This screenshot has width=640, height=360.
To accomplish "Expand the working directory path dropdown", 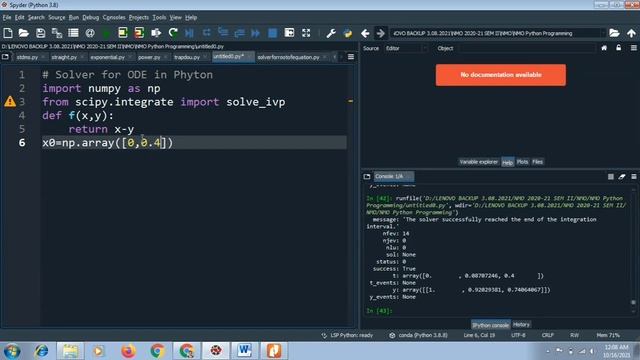I will pos(603,33).
